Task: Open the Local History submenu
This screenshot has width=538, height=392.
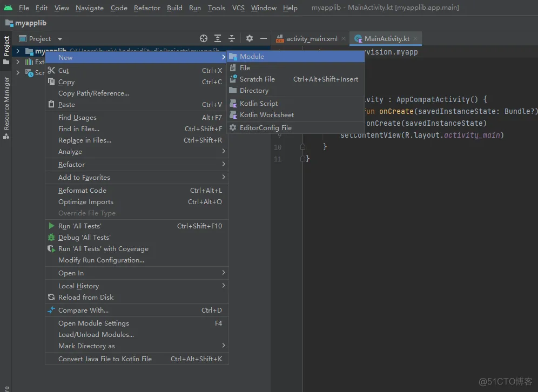Action: [x=137, y=286]
